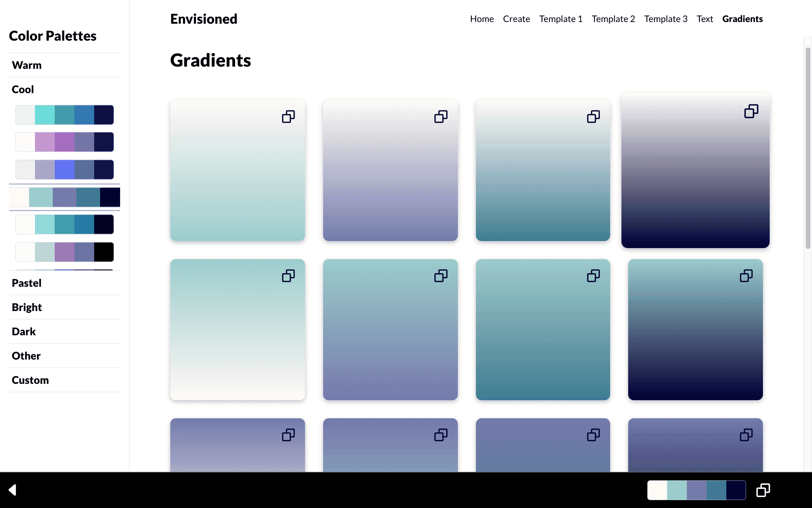Copy the third gradient in the third row
The width and height of the screenshot is (812, 508).
pyautogui.click(x=593, y=435)
